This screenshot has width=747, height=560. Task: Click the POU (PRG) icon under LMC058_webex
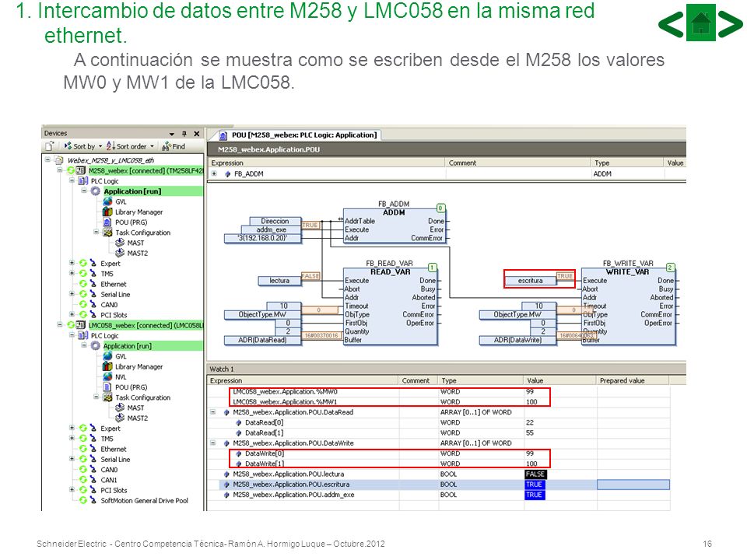click(107, 387)
